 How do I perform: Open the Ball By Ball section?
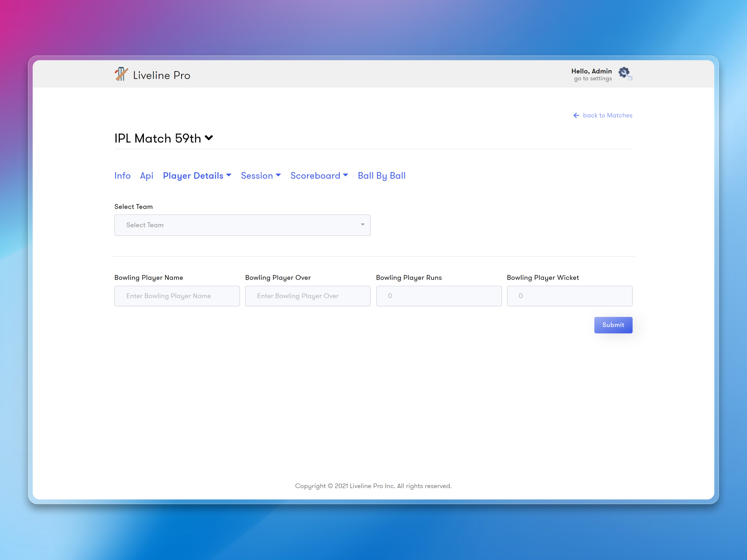(x=381, y=175)
